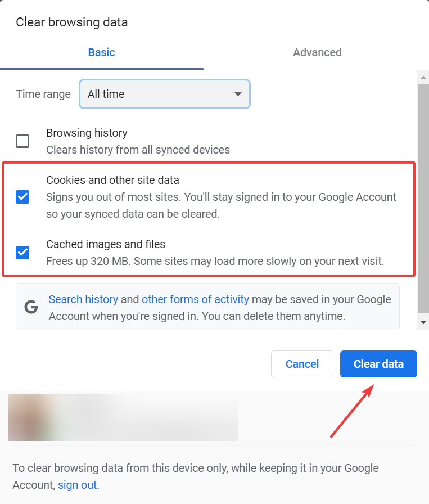Click the Cancel button
The width and height of the screenshot is (429, 504).
(302, 364)
